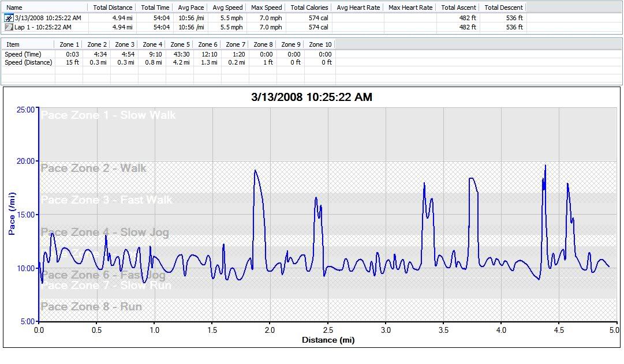
Task: Click the Zone 10 column header
Action: [320, 44]
